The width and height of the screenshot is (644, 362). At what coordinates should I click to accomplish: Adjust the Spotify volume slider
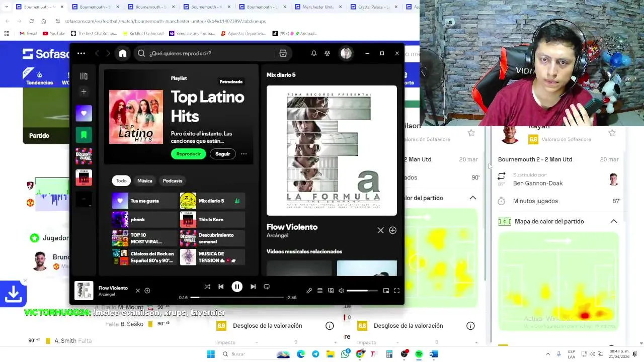362,291
